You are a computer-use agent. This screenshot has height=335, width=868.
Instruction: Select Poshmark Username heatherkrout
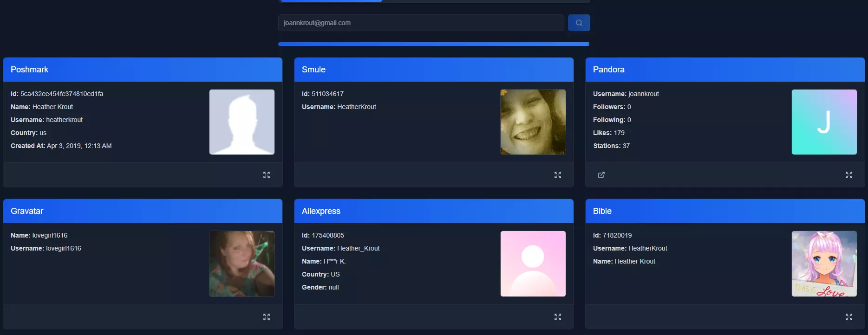pyautogui.click(x=46, y=120)
